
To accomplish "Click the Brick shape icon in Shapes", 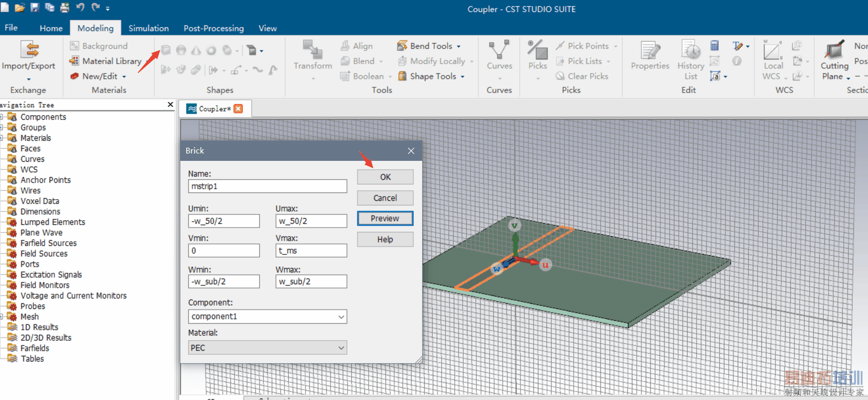I will click(166, 50).
